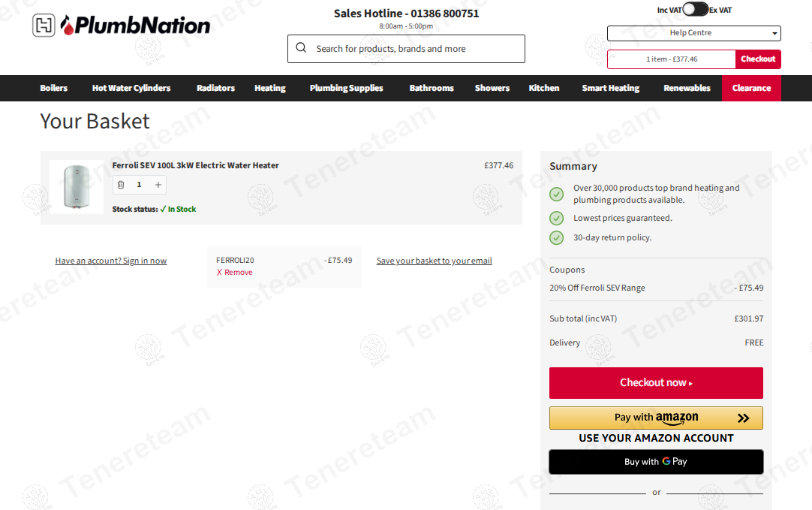The height and width of the screenshot is (510, 812).
Task: Increase quantity with the plus icon
Action: pos(158,185)
